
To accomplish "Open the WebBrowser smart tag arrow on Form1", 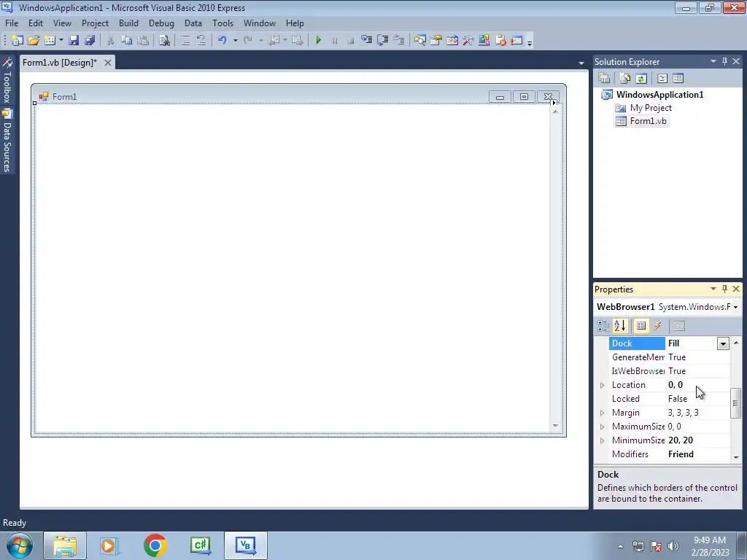I will 554,103.
